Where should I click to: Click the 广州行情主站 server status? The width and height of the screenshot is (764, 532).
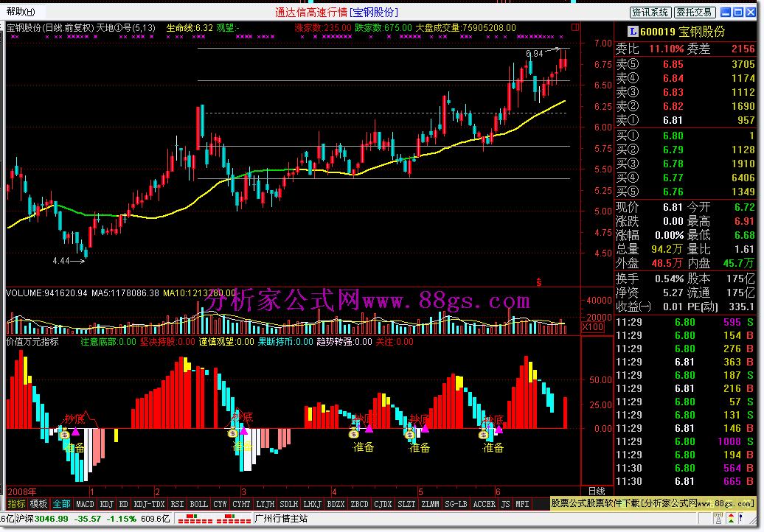(281, 519)
